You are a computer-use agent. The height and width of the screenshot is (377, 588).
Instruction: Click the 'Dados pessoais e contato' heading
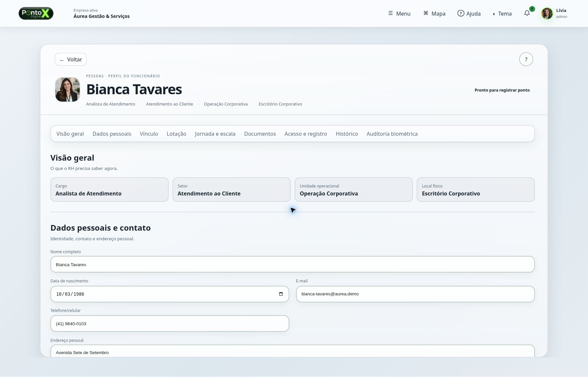click(x=101, y=228)
